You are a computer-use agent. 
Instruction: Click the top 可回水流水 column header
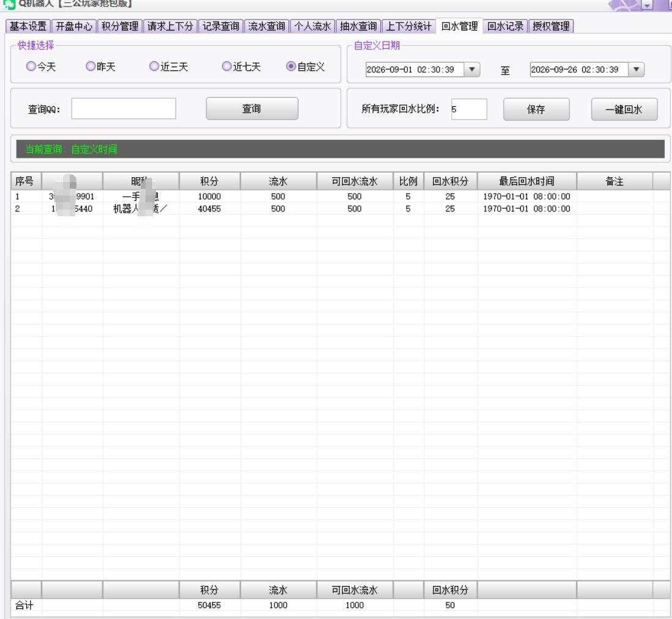click(x=355, y=181)
